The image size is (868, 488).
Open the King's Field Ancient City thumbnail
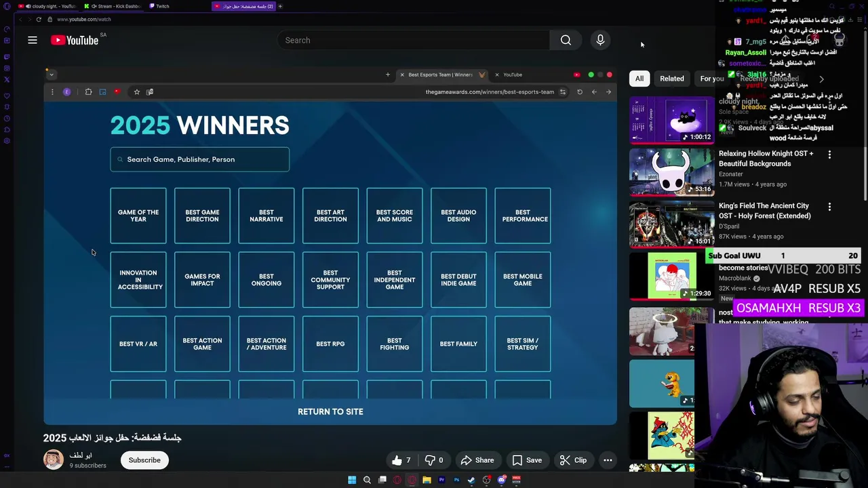click(671, 224)
